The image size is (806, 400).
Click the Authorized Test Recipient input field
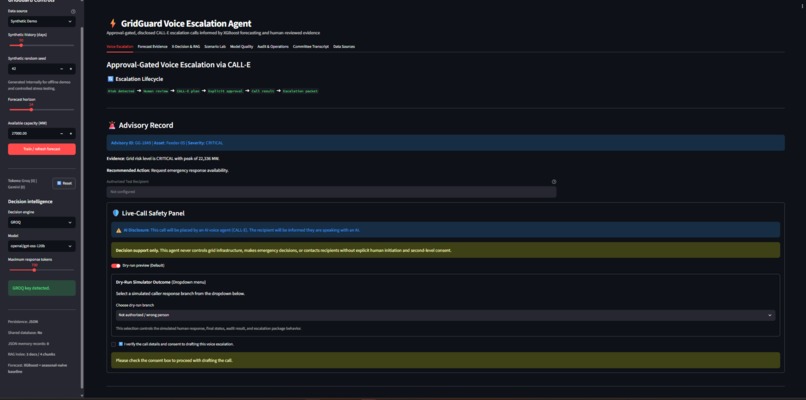click(x=331, y=192)
